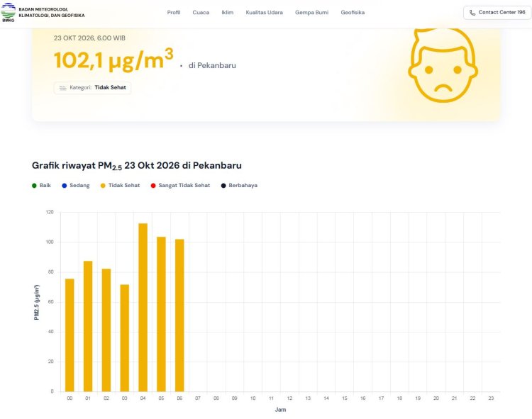Toggle the Berbahaya legend dark dot
The width and height of the screenshot is (532, 419).
(223, 186)
